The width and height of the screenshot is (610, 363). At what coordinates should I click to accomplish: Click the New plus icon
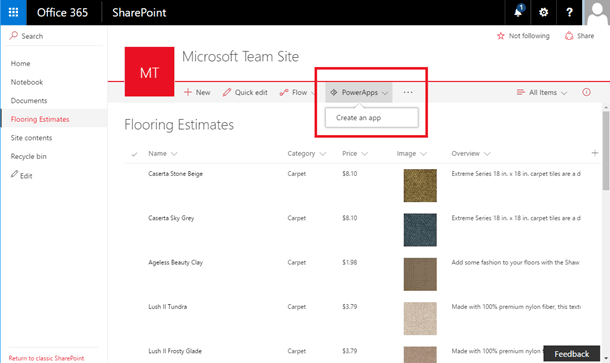point(188,92)
